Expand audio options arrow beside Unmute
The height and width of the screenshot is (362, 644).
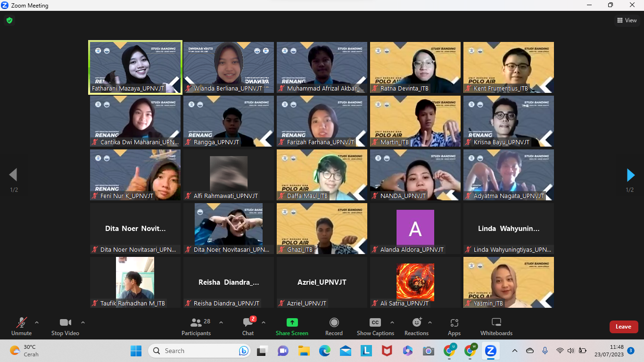pos(37,323)
